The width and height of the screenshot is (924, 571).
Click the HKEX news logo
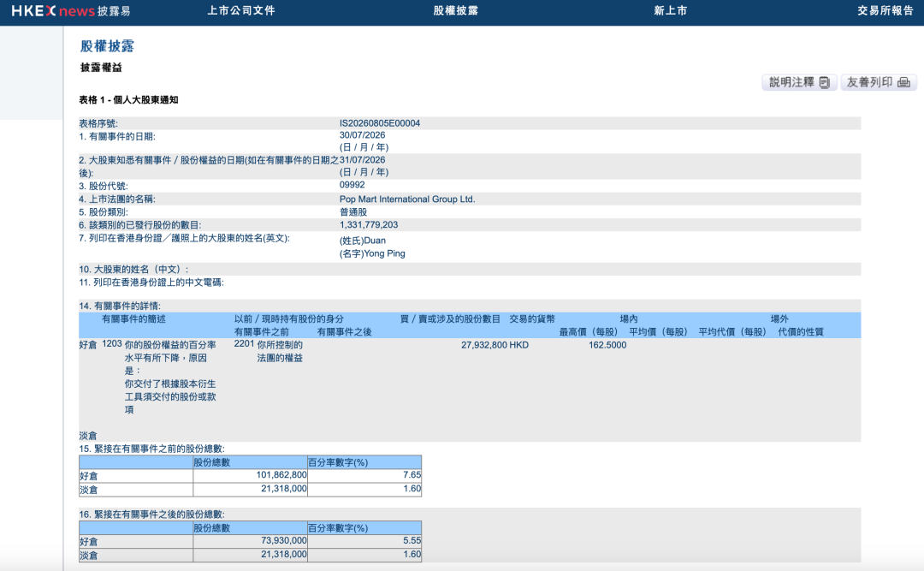pyautogui.click(x=71, y=10)
